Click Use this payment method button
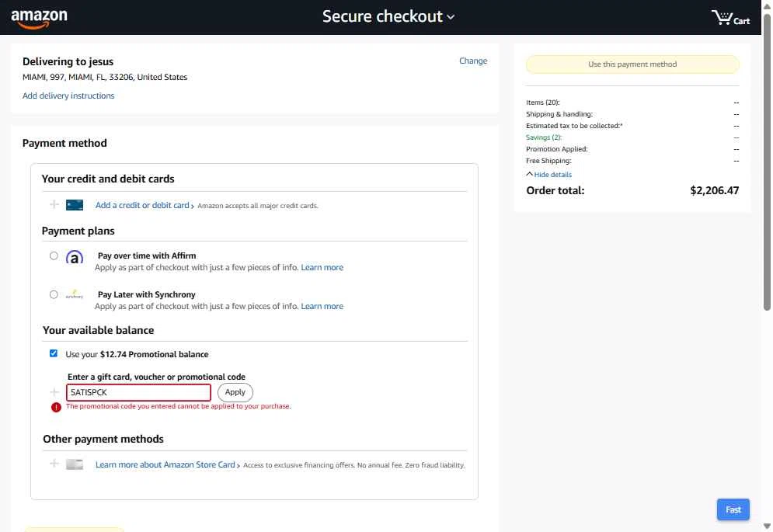The image size is (773, 532). click(632, 64)
